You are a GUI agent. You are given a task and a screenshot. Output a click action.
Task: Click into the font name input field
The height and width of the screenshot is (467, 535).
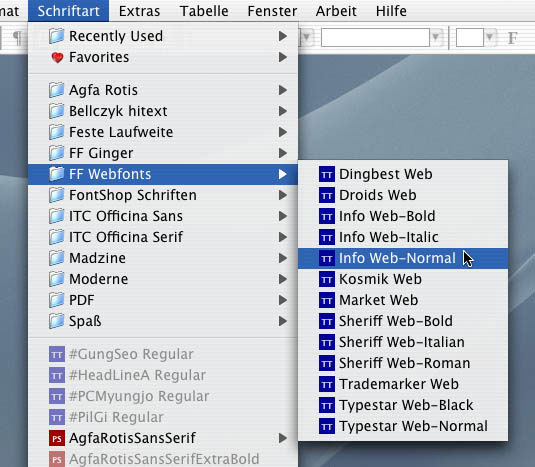click(x=375, y=37)
